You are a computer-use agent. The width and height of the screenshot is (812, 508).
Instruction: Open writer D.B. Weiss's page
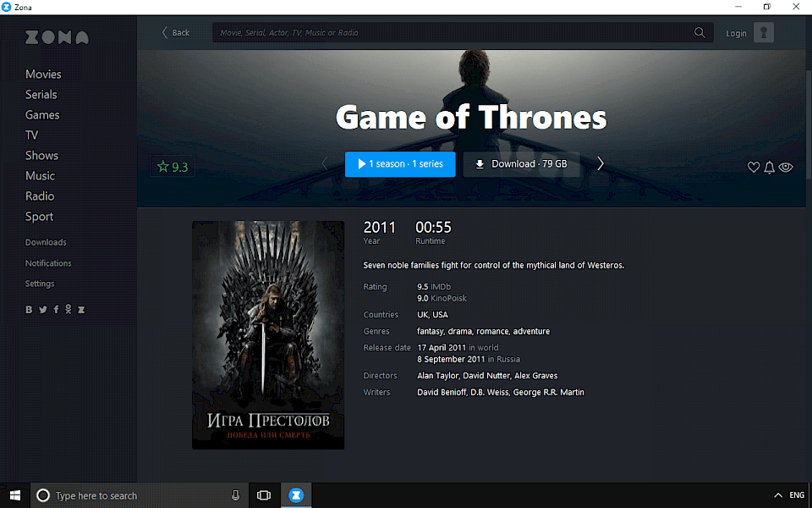[490, 392]
